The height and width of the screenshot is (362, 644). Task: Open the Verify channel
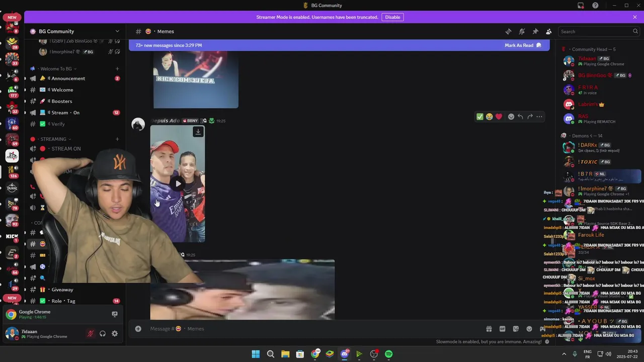tap(75, 124)
